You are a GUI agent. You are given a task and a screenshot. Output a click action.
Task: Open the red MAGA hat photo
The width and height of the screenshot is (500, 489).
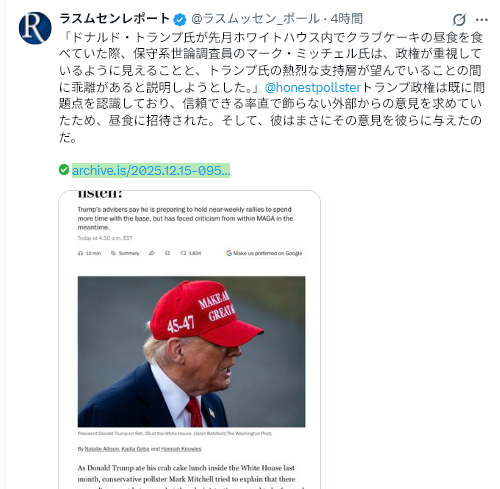coord(191,352)
